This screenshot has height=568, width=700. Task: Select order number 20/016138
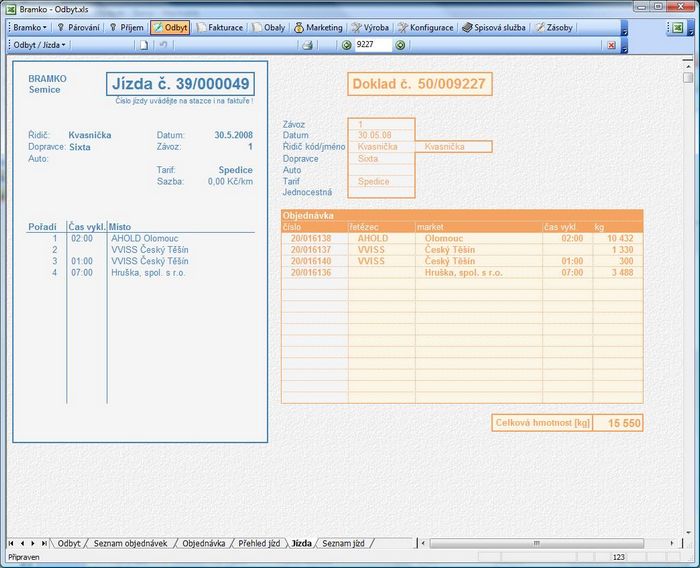tap(311, 238)
